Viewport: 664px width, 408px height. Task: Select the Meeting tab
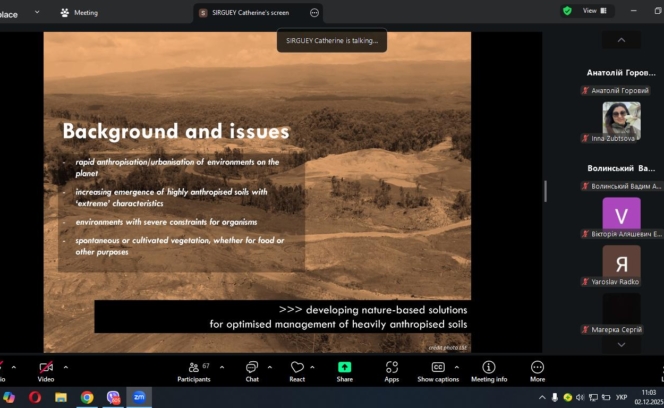click(x=79, y=13)
